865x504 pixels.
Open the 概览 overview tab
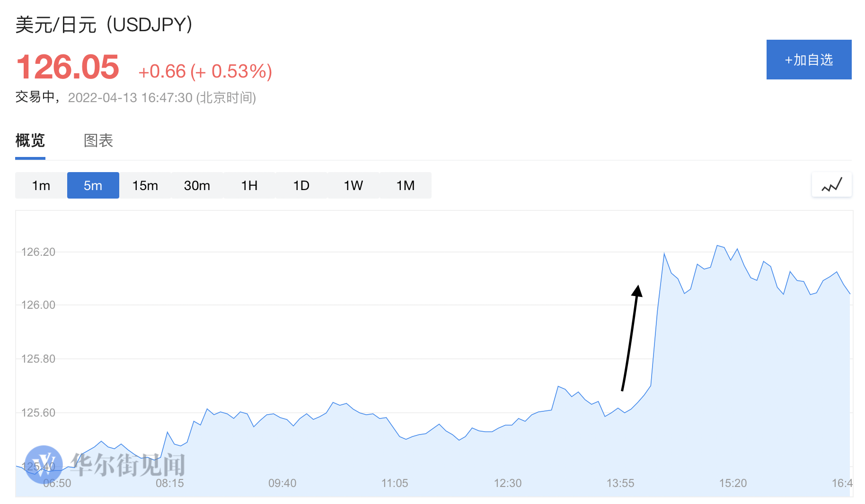pyautogui.click(x=30, y=140)
